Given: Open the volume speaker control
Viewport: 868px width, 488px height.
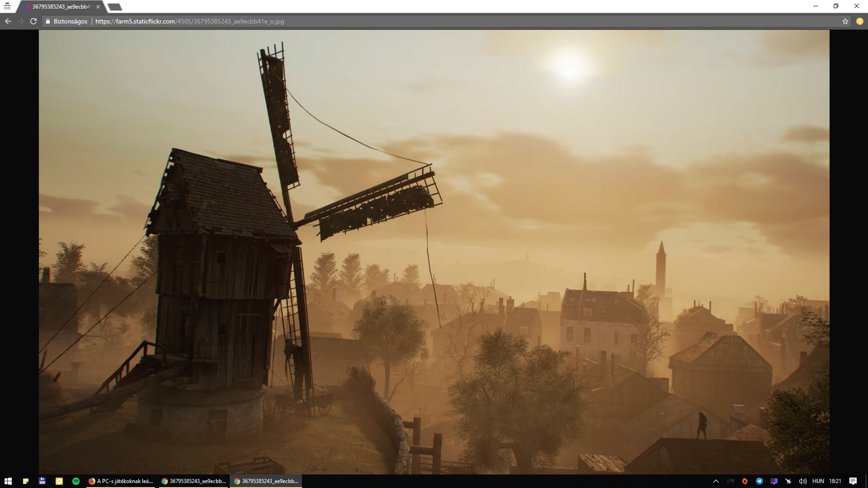Looking at the screenshot, I should (803, 481).
